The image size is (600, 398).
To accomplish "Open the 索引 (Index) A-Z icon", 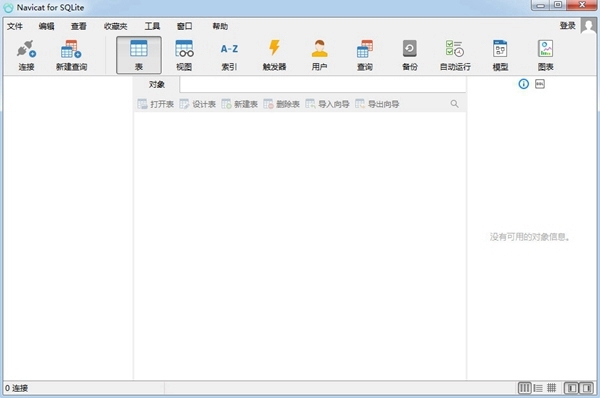I will [x=229, y=55].
